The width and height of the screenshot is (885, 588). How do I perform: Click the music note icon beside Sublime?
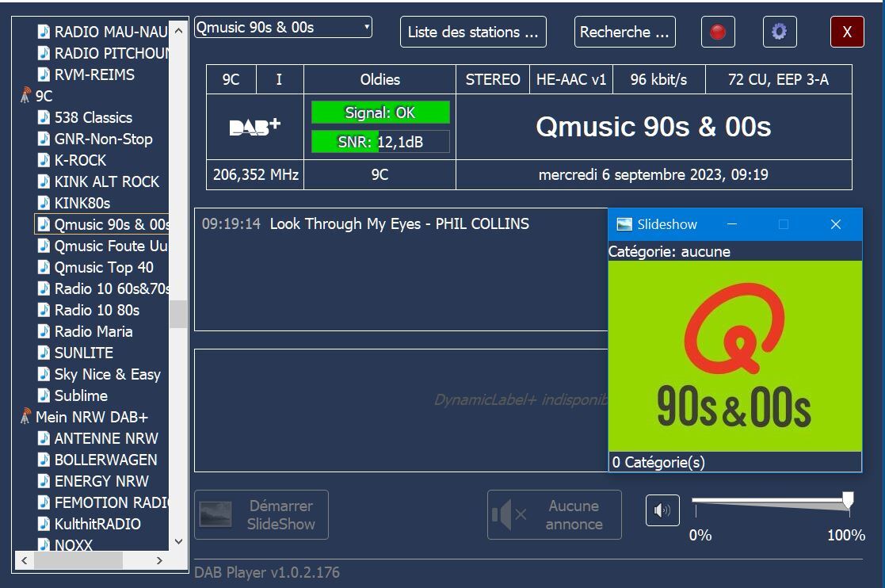(44, 395)
